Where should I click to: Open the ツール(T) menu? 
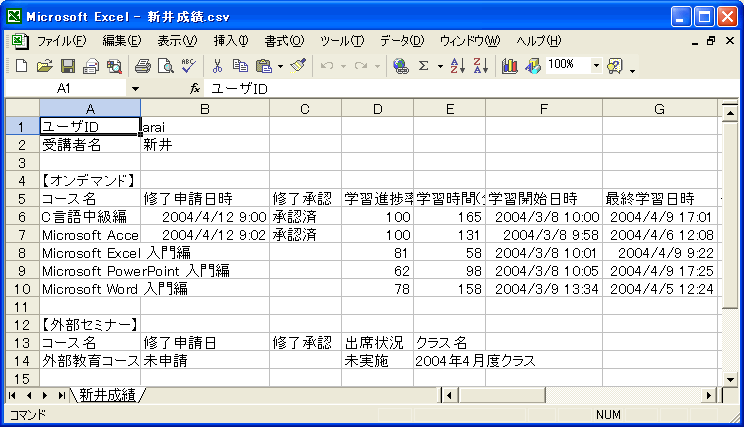[x=342, y=41]
